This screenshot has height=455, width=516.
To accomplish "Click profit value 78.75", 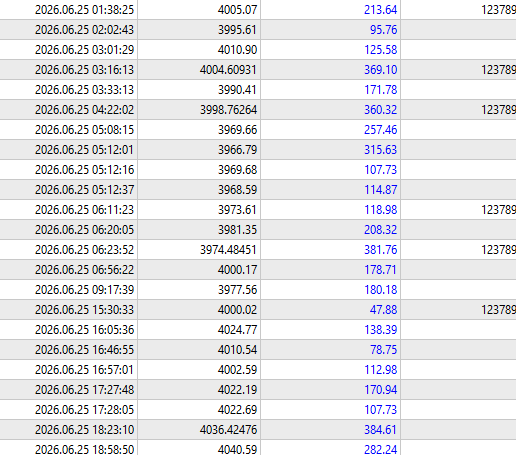I will (x=383, y=350).
